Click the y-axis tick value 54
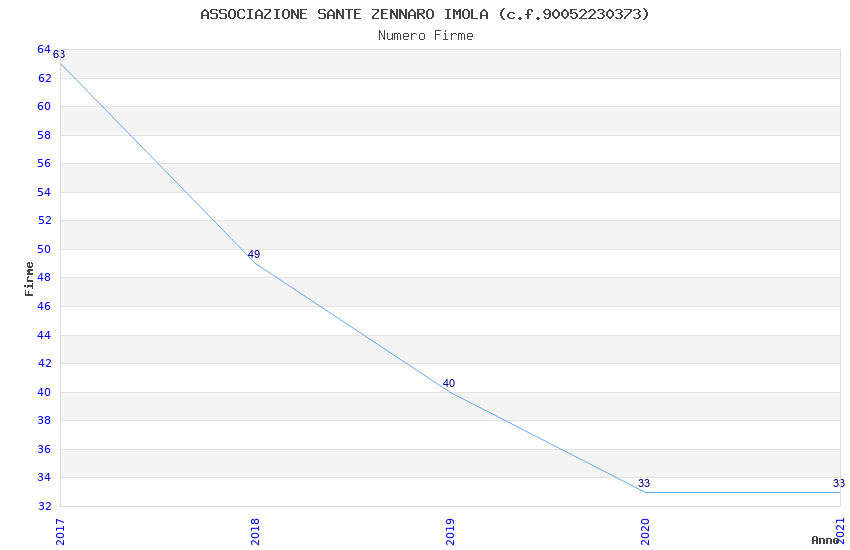 coord(44,192)
